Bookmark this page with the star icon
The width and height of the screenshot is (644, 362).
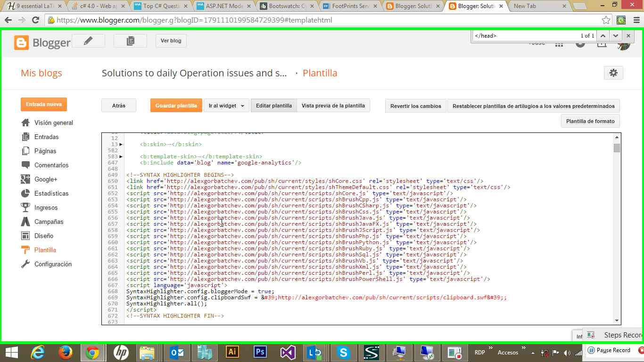pos(606,20)
